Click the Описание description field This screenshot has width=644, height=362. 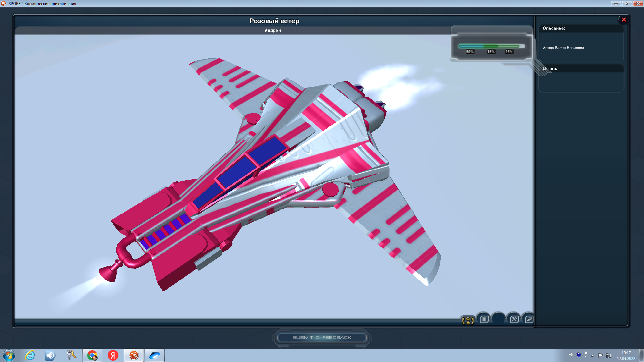pos(581,47)
